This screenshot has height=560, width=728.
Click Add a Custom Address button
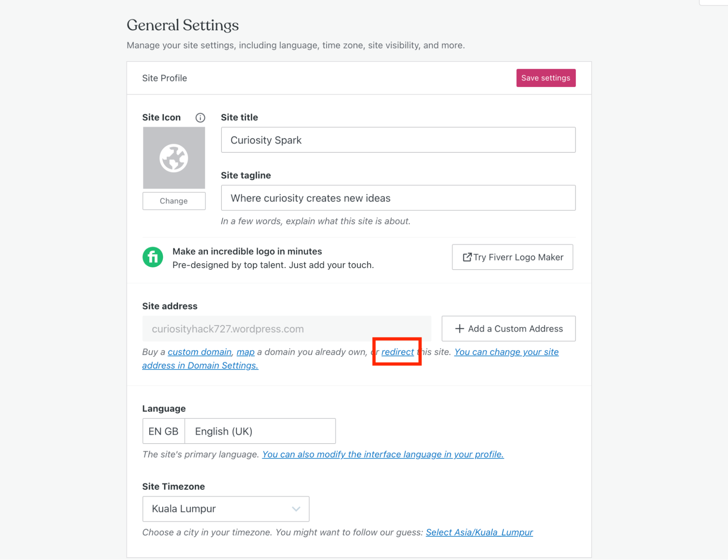coord(508,329)
